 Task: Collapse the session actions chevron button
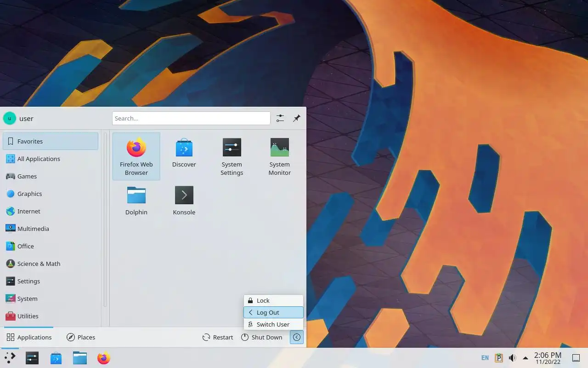tap(297, 337)
